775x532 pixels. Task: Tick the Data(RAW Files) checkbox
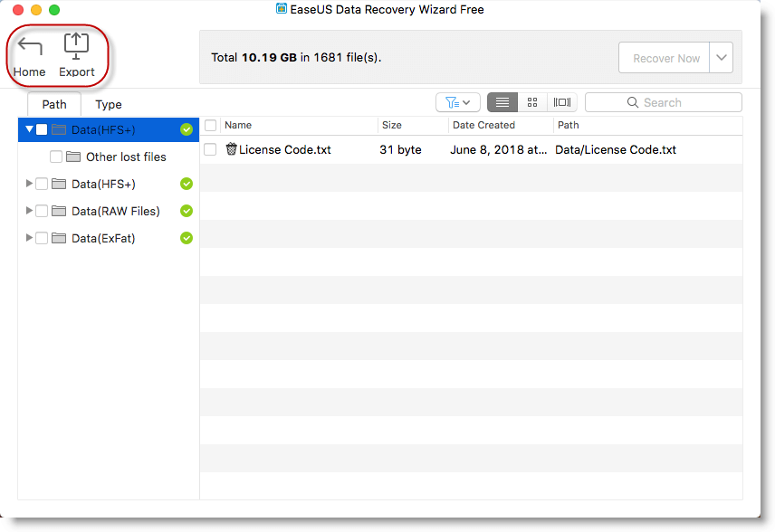[x=40, y=211]
